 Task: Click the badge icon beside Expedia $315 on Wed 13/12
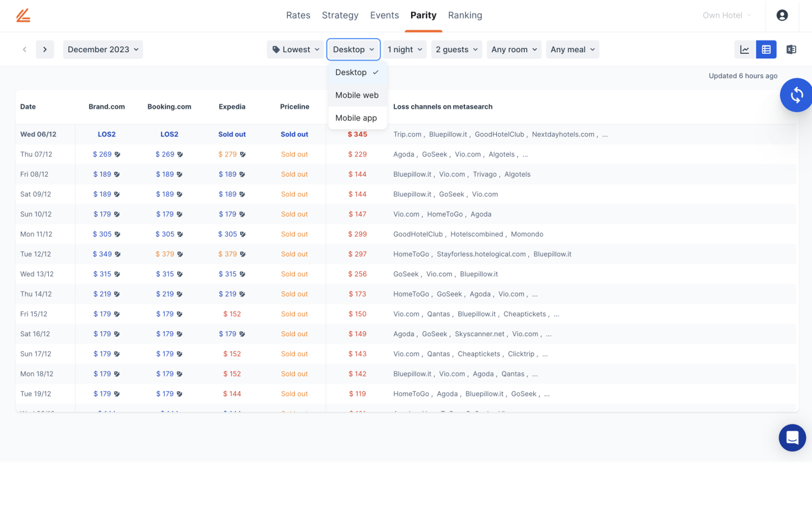tap(242, 274)
